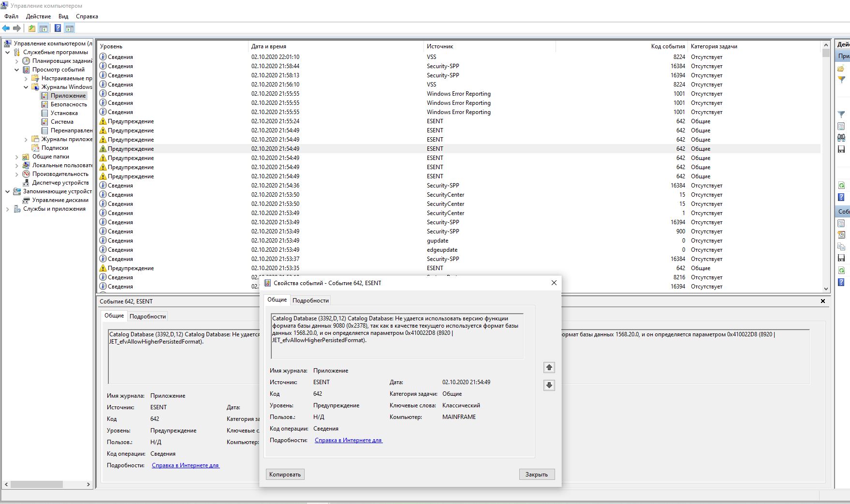Open the Безопасность log in the tree
The width and height of the screenshot is (850, 504).
(x=69, y=104)
